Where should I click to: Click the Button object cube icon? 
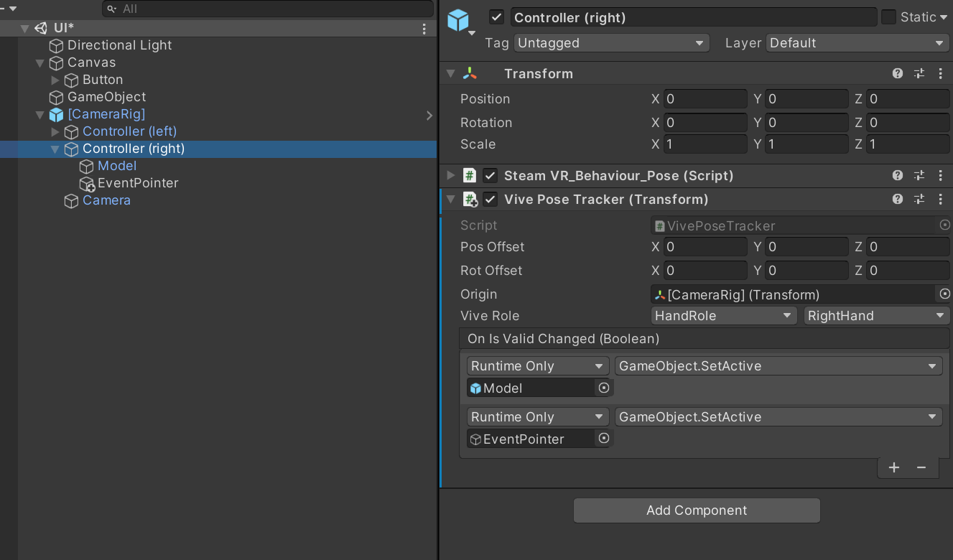pyautogui.click(x=71, y=80)
